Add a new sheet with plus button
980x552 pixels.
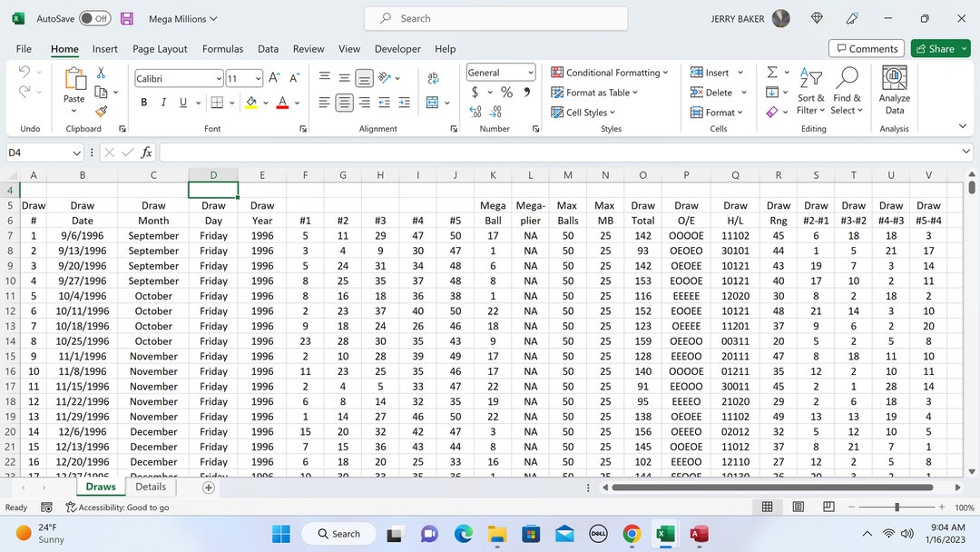click(x=209, y=488)
